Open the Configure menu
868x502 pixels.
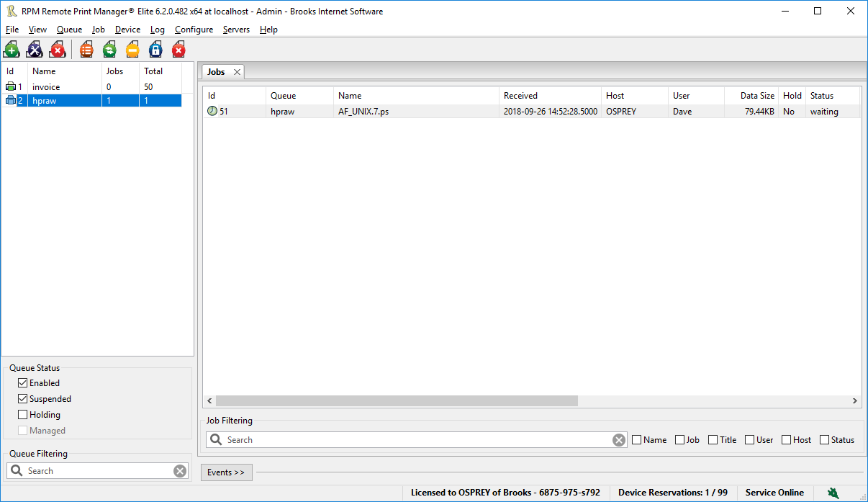click(x=194, y=30)
